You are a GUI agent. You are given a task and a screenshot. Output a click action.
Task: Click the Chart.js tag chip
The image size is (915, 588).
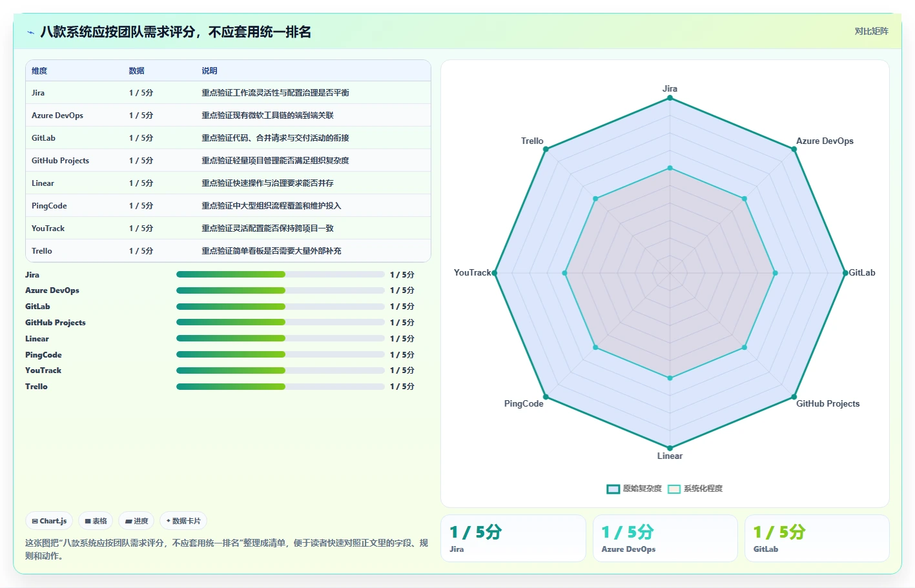coord(50,521)
